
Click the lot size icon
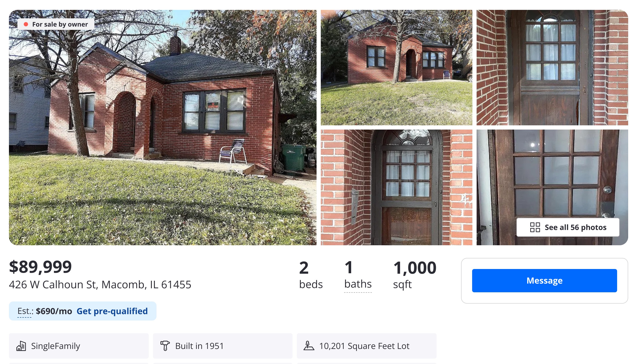coord(309,346)
